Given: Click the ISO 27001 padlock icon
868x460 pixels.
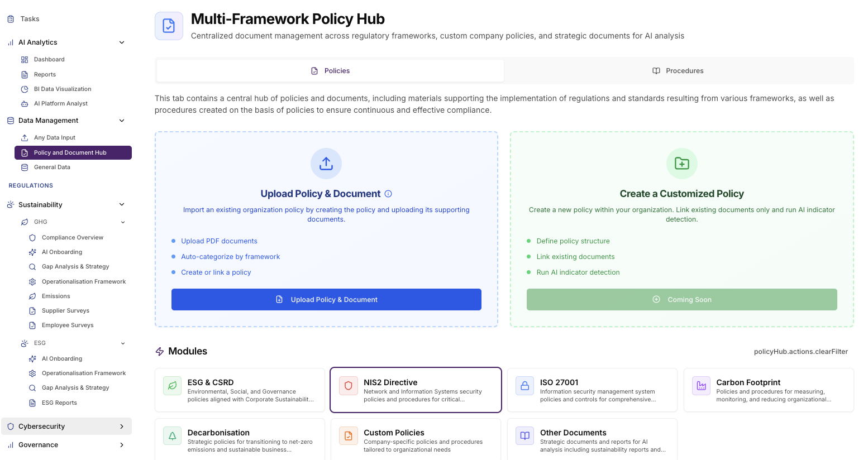Looking at the screenshot, I should pos(524,386).
